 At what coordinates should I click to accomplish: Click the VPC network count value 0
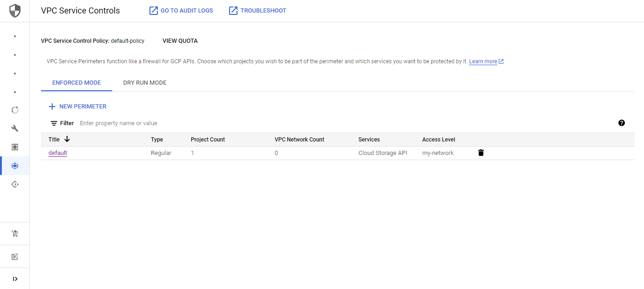point(276,153)
